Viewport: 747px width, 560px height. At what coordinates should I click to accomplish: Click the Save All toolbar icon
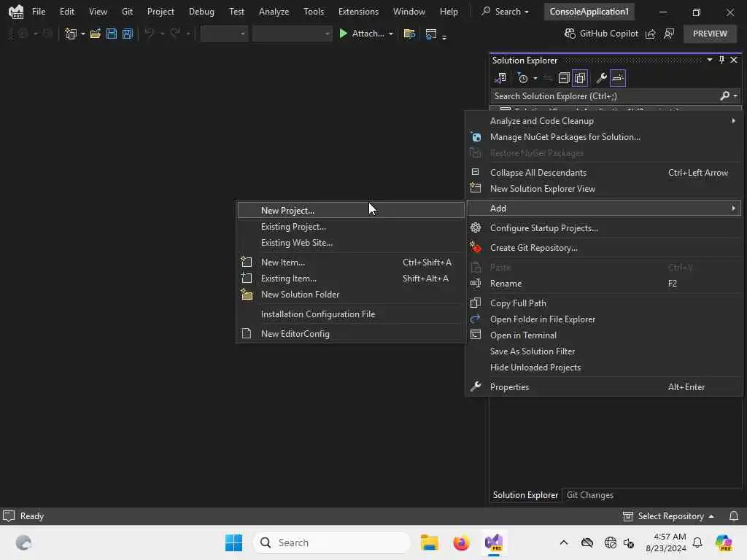pyautogui.click(x=127, y=34)
